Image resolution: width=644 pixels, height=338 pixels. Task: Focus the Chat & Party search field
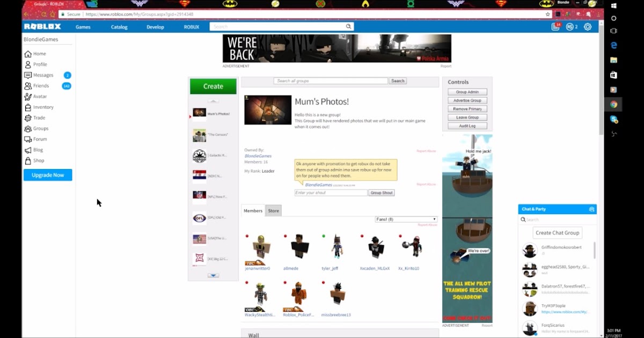point(557,219)
